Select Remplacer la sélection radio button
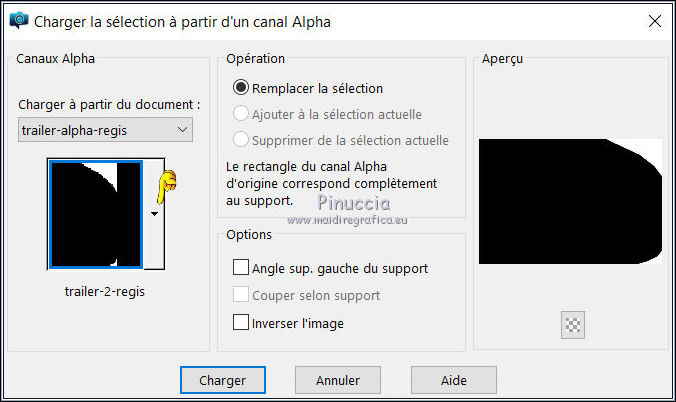 click(241, 88)
